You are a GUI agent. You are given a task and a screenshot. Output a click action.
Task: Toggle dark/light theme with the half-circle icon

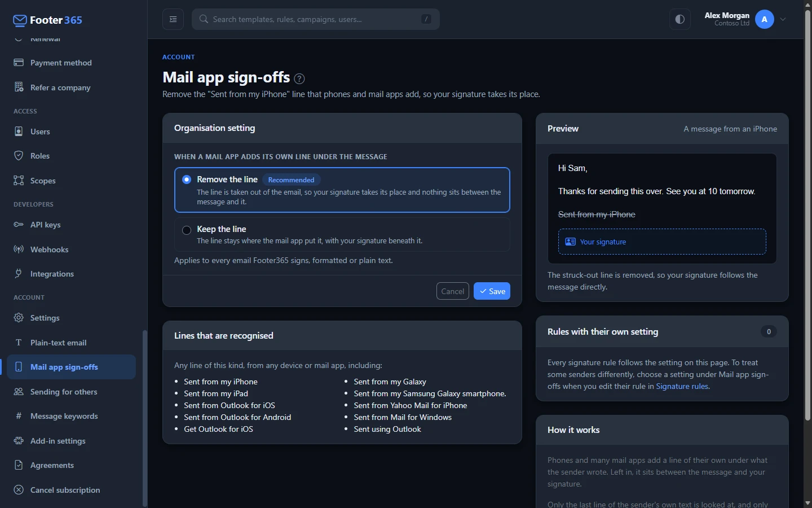click(680, 19)
